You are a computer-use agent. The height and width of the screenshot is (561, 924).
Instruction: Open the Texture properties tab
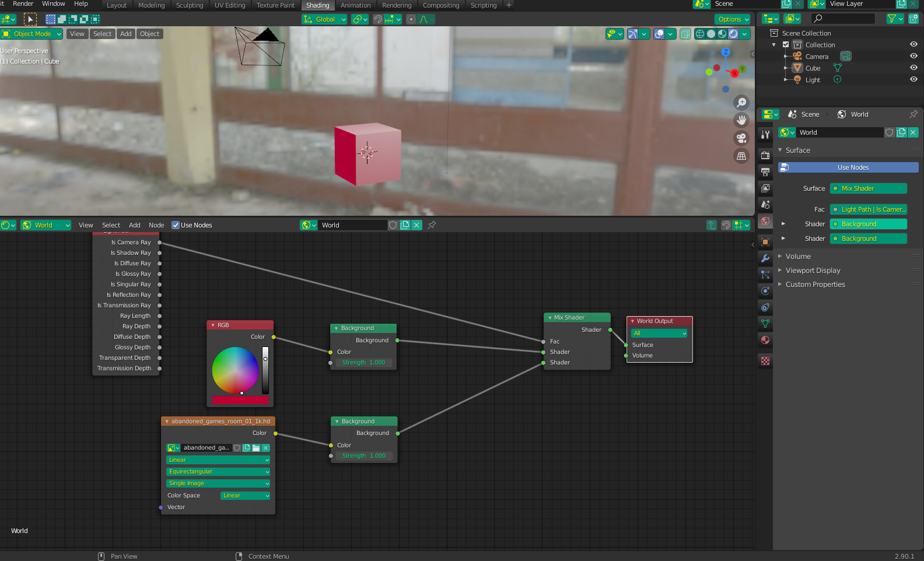pyautogui.click(x=765, y=361)
